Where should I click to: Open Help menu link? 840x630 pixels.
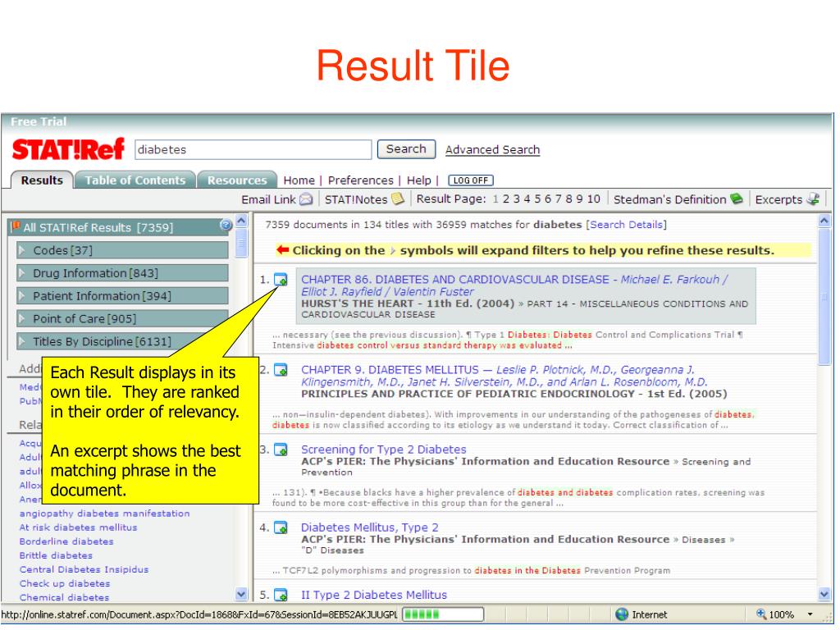[x=419, y=180]
